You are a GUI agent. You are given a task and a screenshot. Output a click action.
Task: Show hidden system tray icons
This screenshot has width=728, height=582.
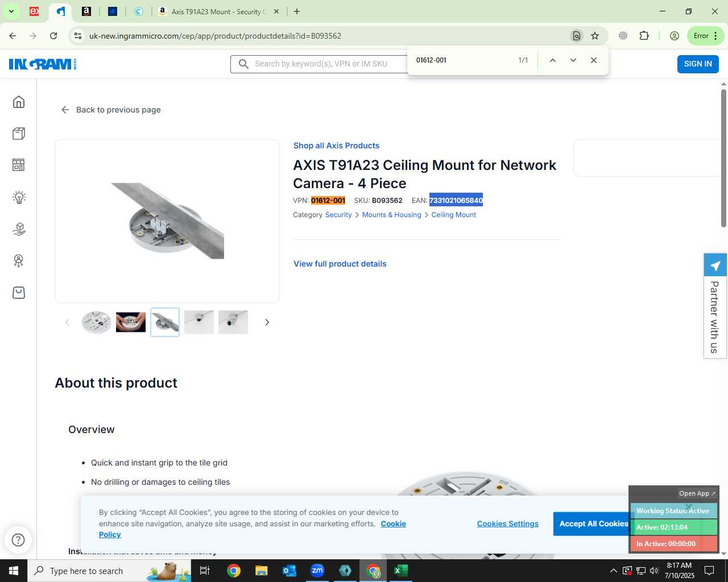(x=613, y=571)
